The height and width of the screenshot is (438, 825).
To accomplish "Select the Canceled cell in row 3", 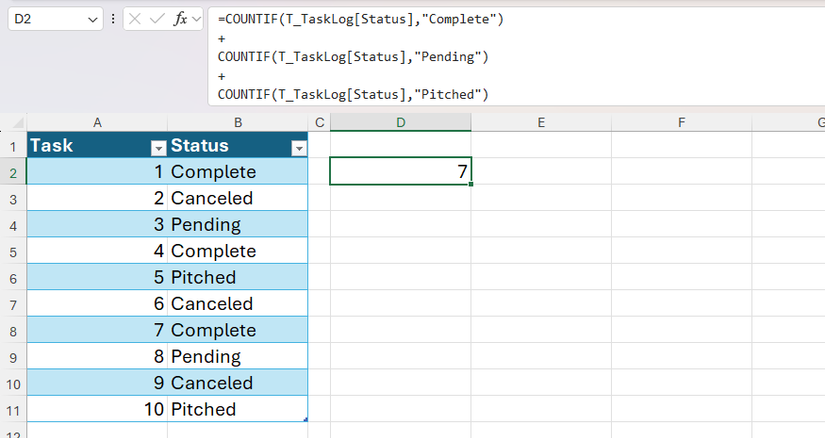I will point(237,198).
